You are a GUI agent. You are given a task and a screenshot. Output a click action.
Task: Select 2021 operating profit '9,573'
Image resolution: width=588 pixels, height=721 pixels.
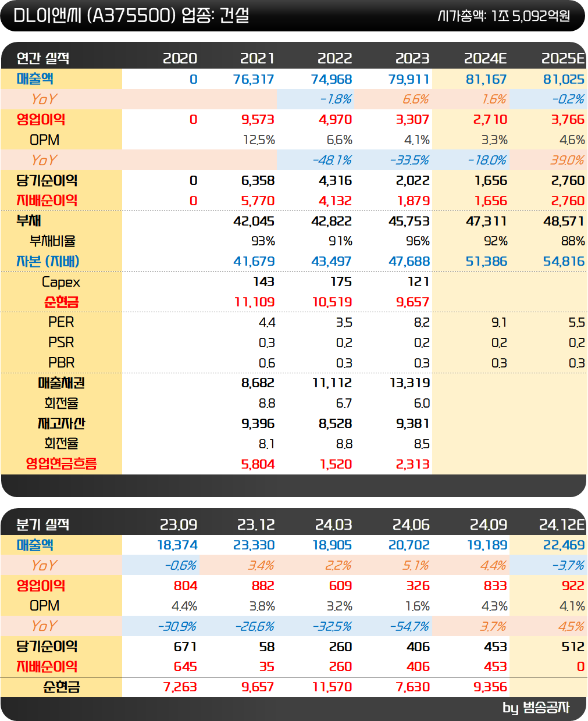click(x=258, y=120)
